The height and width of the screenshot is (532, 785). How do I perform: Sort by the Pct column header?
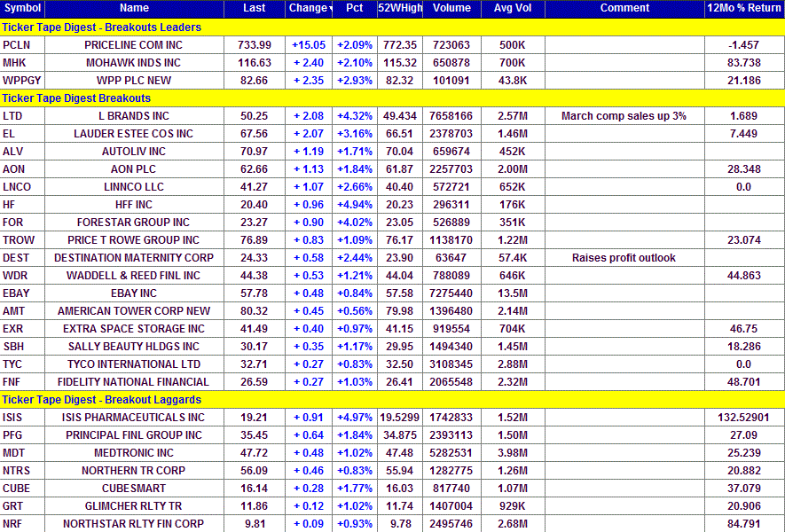tap(355, 8)
